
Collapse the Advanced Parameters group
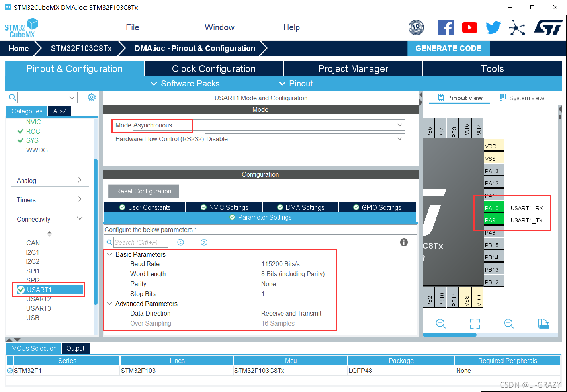tap(109, 304)
